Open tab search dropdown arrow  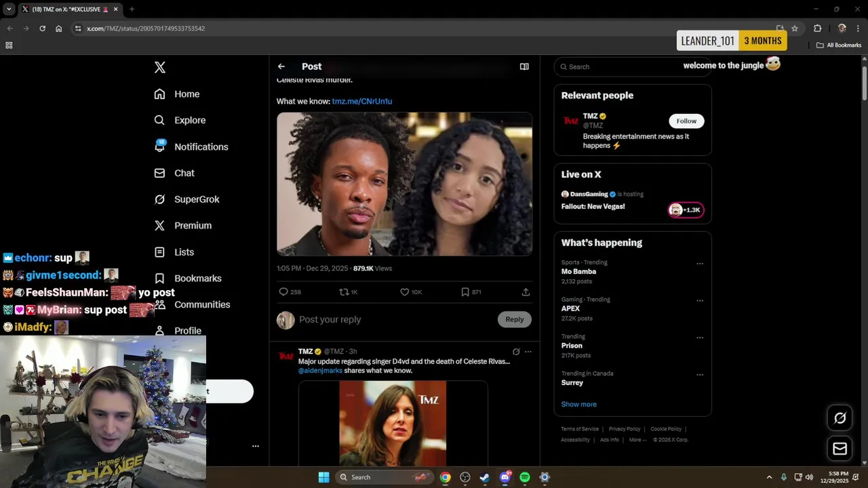pos(9,9)
